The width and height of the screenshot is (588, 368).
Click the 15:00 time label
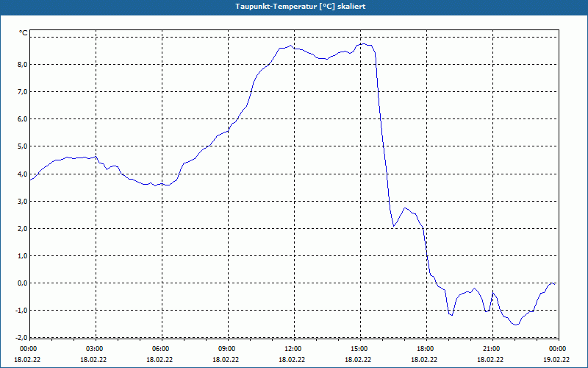point(360,349)
